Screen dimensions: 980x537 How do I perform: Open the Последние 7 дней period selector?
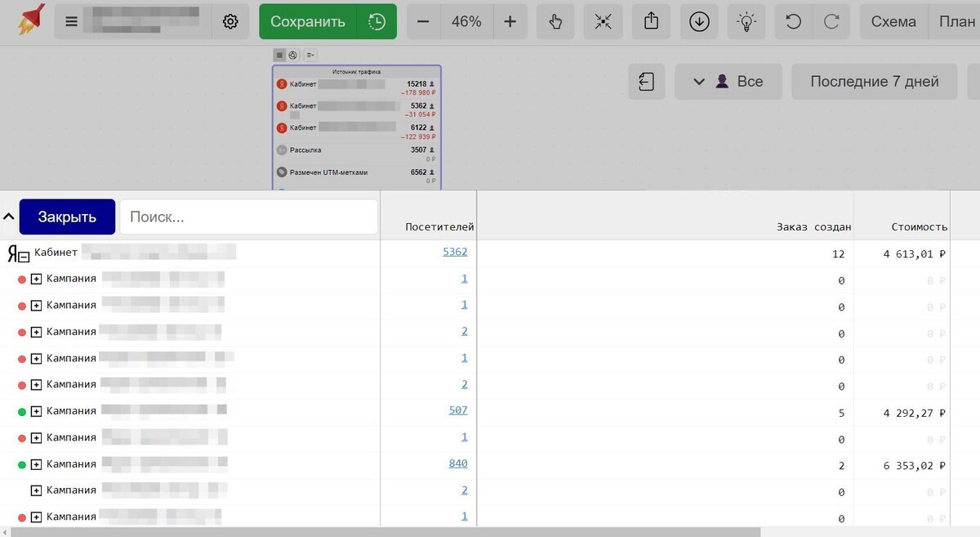(x=875, y=82)
